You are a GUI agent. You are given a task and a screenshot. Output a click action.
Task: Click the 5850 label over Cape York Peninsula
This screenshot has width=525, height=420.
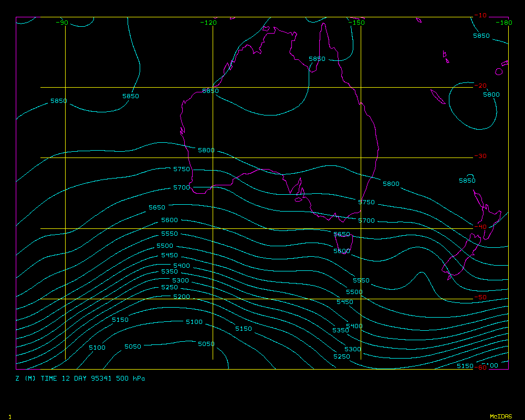(x=317, y=59)
